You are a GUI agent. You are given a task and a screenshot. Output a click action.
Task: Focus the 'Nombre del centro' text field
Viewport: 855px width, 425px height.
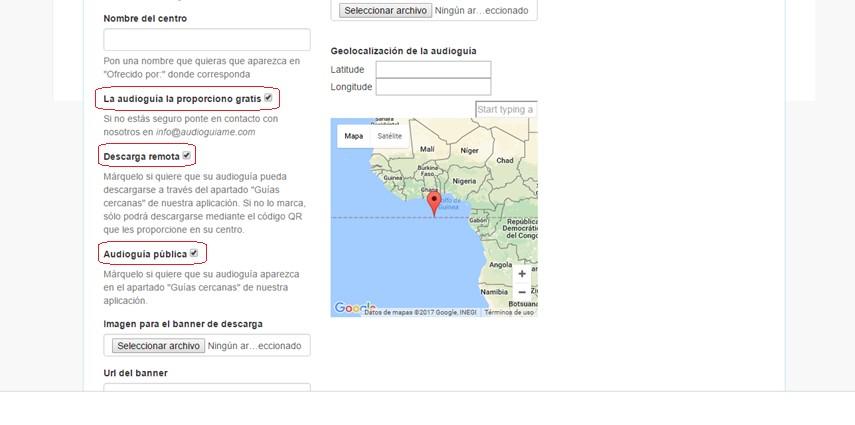pos(207,40)
